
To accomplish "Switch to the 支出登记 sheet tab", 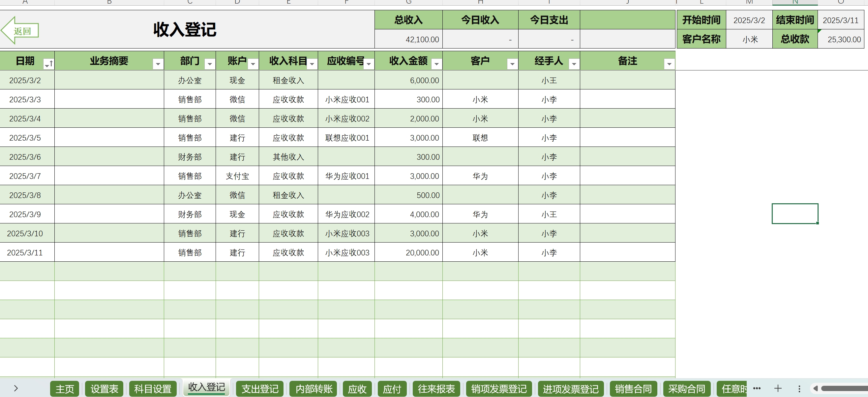I will 260,389.
